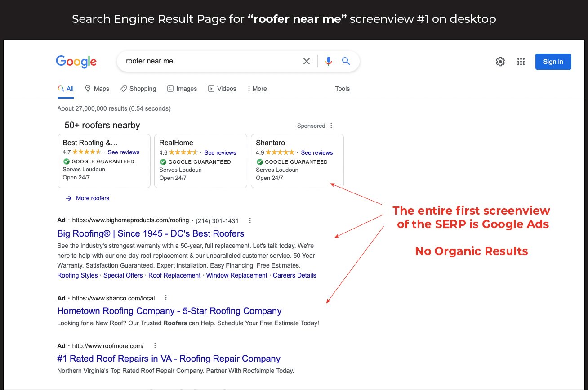Switch to the Images tab
The height and width of the screenshot is (390, 588).
coord(182,89)
